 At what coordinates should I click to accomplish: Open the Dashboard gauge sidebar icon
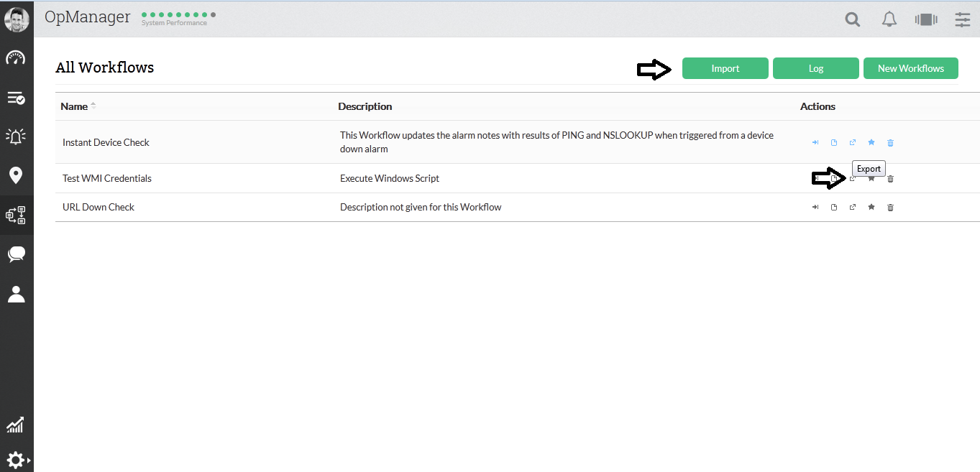coord(16,58)
